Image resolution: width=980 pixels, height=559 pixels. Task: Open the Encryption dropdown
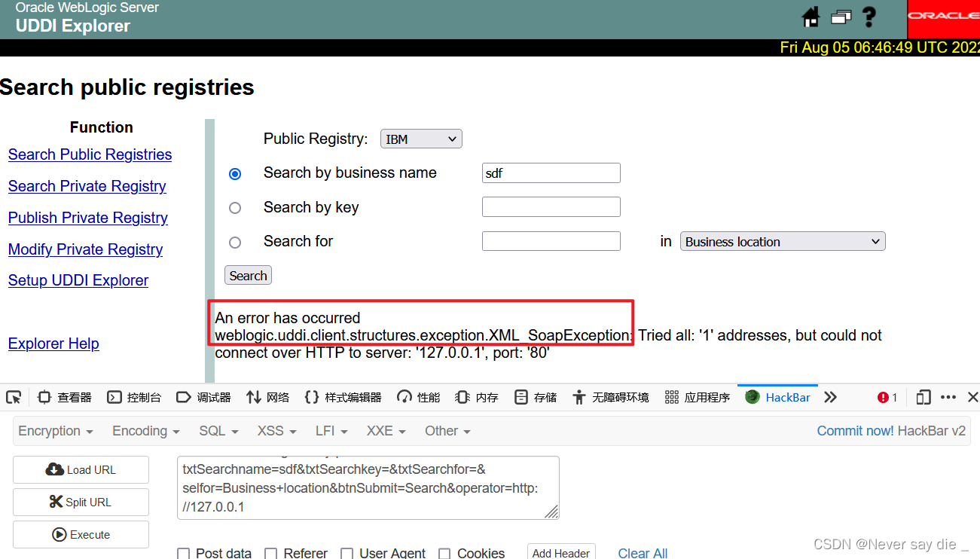coord(56,431)
